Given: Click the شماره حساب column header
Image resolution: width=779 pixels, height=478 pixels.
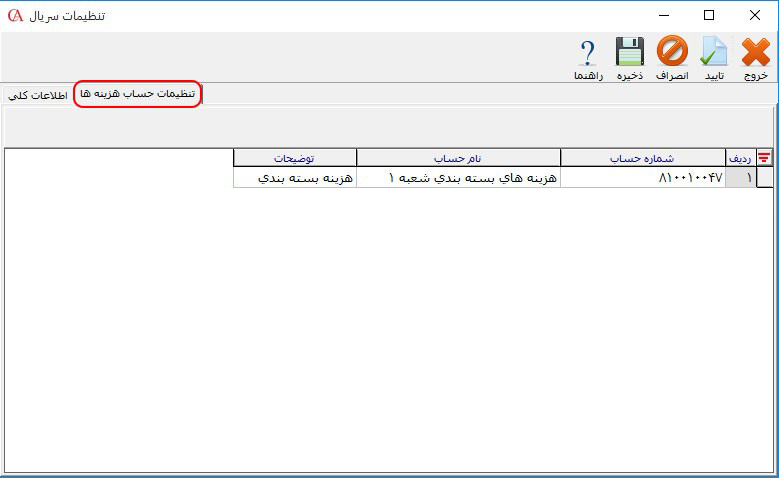Looking at the screenshot, I should point(642,158).
